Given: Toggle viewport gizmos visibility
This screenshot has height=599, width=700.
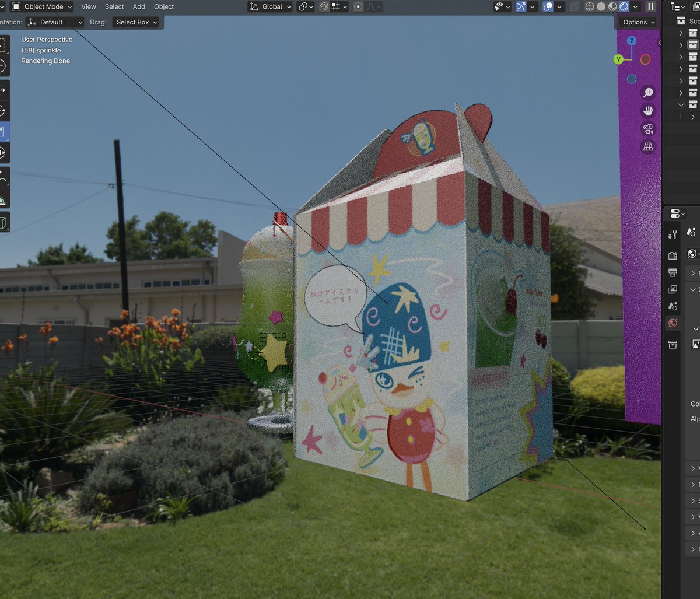Looking at the screenshot, I should pyautogui.click(x=521, y=7).
